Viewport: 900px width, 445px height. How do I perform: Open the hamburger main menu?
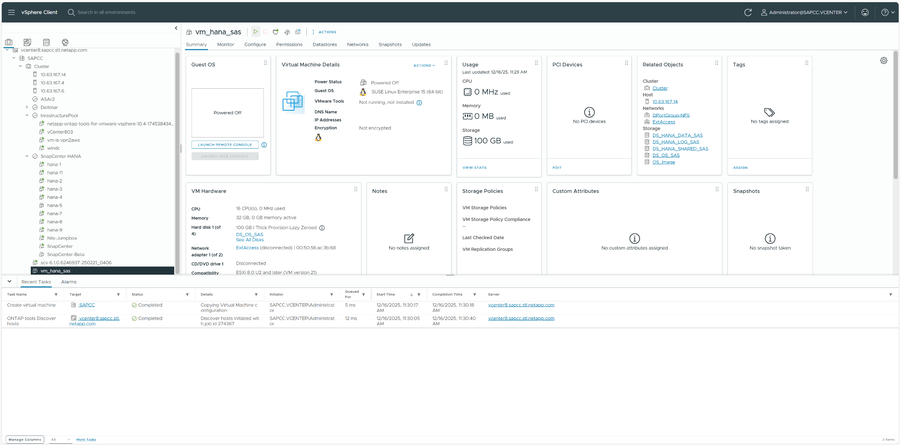tap(11, 12)
